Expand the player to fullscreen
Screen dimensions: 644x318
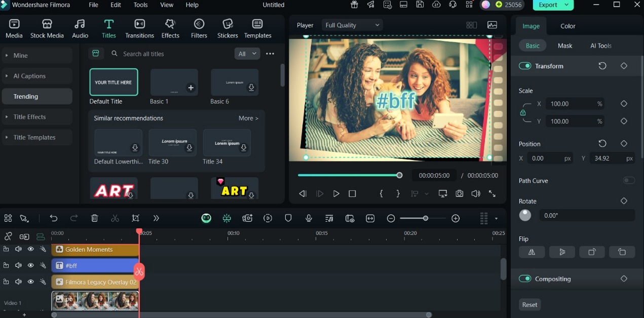tap(492, 193)
